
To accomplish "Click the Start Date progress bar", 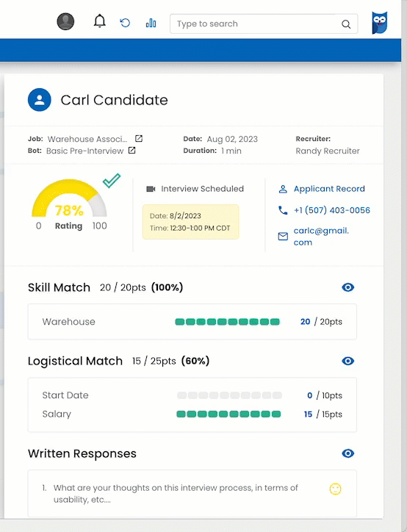I will click(229, 395).
